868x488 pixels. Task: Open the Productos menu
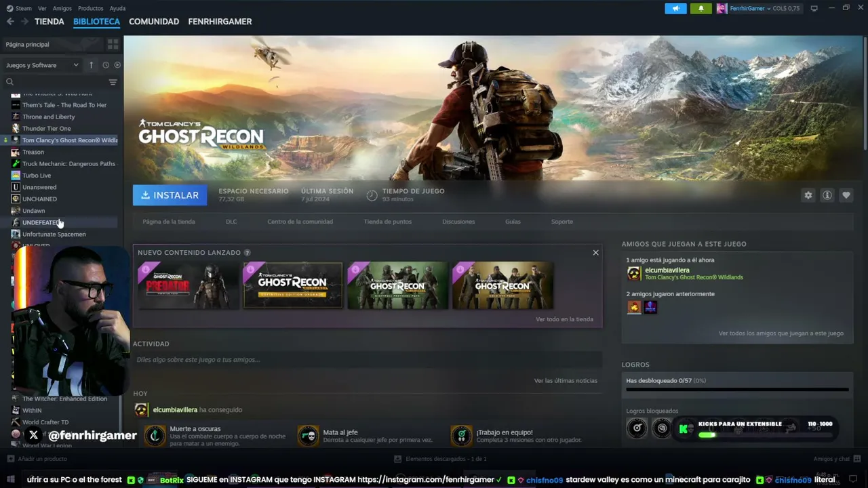point(91,8)
